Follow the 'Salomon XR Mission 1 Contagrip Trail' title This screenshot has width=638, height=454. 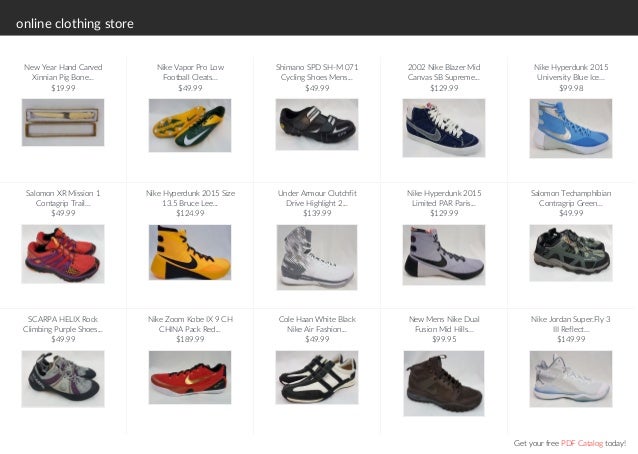[63, 198]
